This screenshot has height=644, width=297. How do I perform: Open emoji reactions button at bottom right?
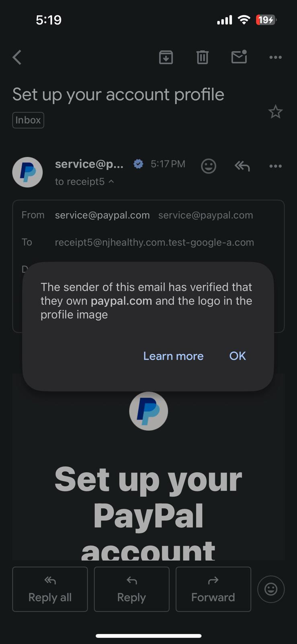point(271,589)
